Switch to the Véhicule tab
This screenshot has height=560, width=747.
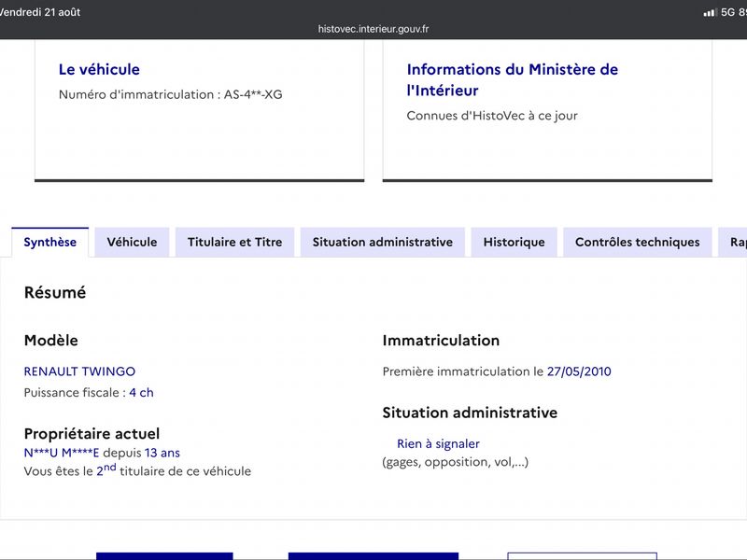(x=132, y=243)
